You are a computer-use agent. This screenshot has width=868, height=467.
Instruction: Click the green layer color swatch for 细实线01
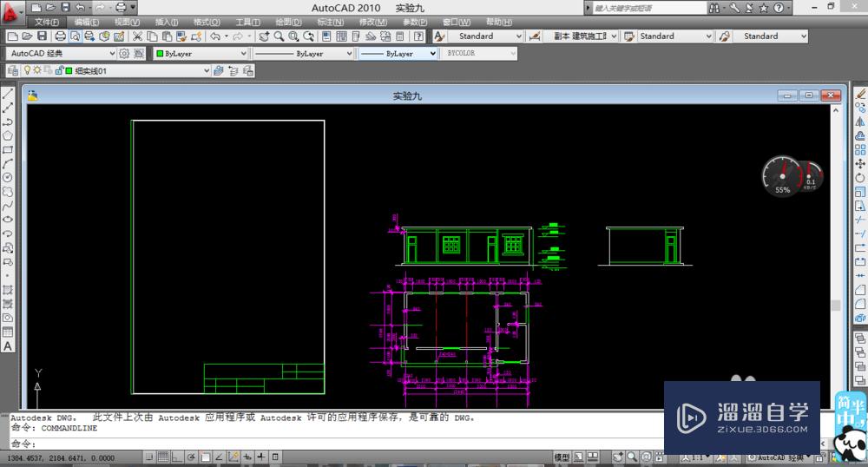point(69,71)
